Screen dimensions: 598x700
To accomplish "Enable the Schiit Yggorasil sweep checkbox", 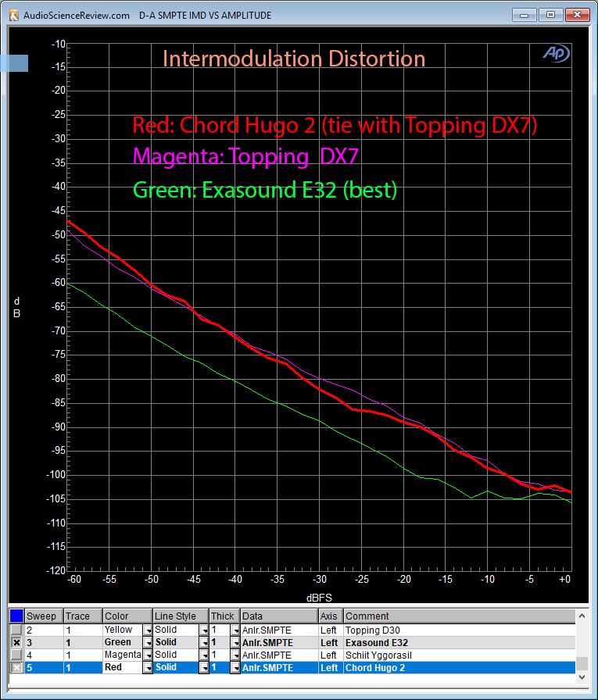I will pyautogui.click(x=16, y=655).
